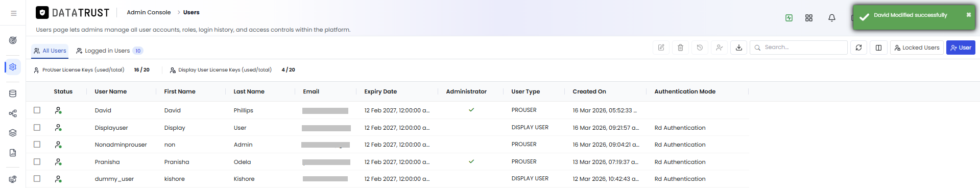Click 'Rd Authentication' in the dummy_user row
980x188 pixels.
coord(680,179)
